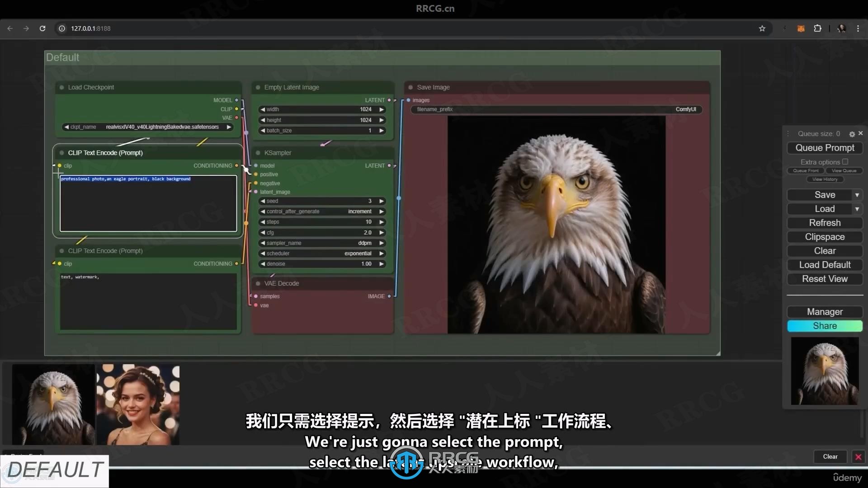868x488 pixels.
Task: Collapse the Load Checkpoint node dot
Action: [x=62, y=87]
